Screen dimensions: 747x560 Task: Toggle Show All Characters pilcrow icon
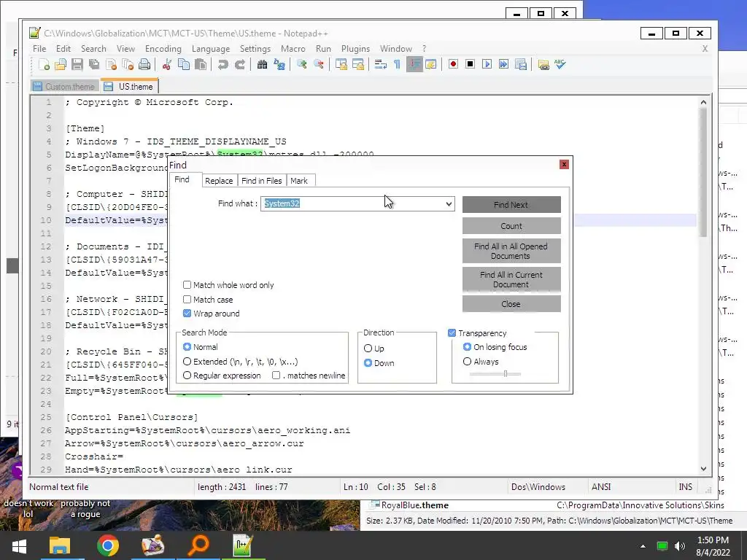coord(397,64)
